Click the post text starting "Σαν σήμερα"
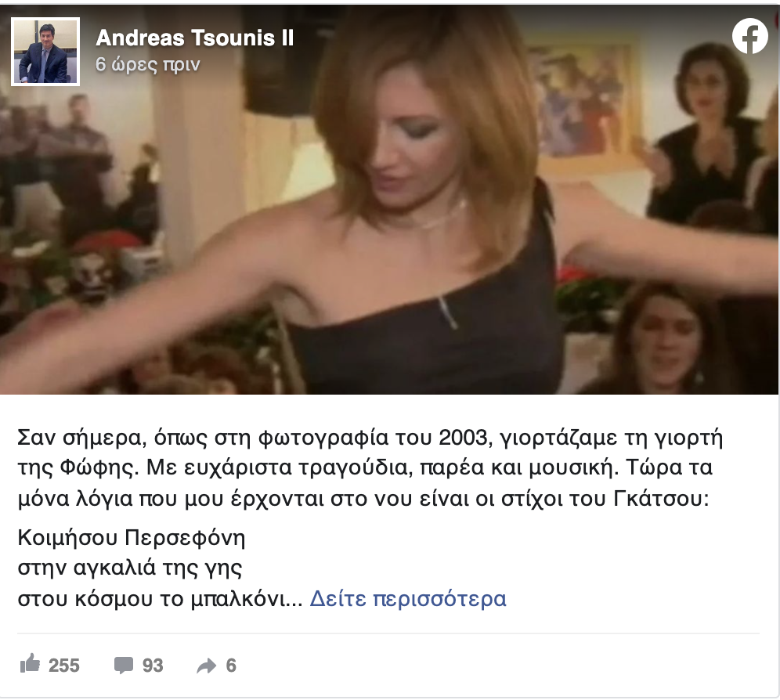 tap(370, 467)
